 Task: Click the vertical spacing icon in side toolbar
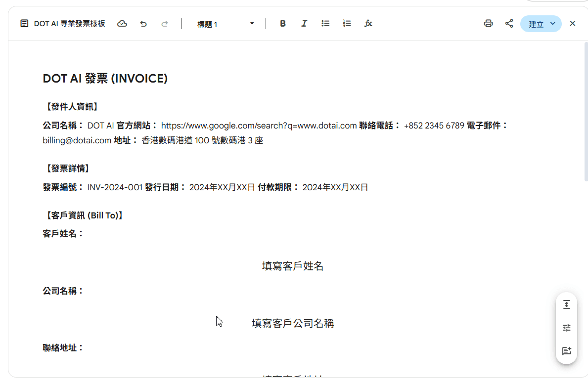[x=566, y=305]
